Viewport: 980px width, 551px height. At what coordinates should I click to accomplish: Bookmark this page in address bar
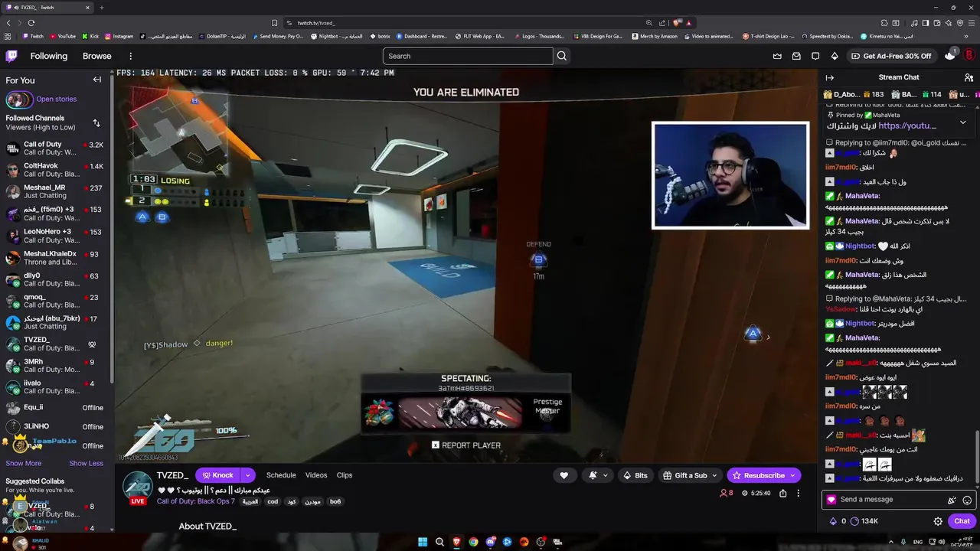pyautogui.click(x=274, y=23)
